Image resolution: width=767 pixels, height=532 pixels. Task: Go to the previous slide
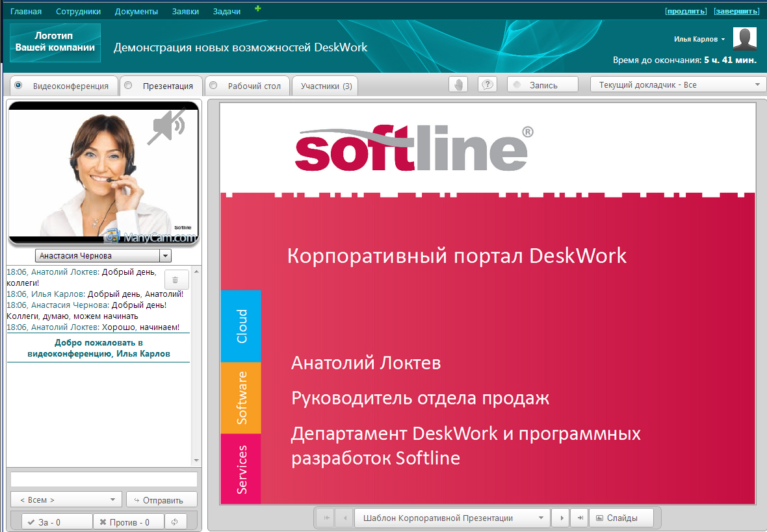345,518
